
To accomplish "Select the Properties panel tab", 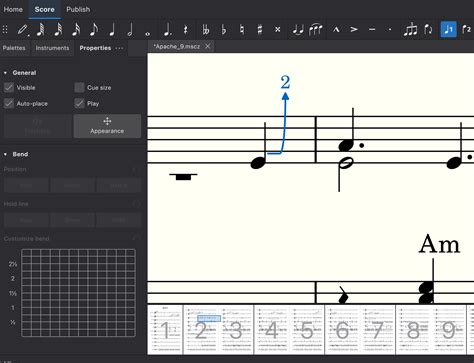I will tap(95, 48).
